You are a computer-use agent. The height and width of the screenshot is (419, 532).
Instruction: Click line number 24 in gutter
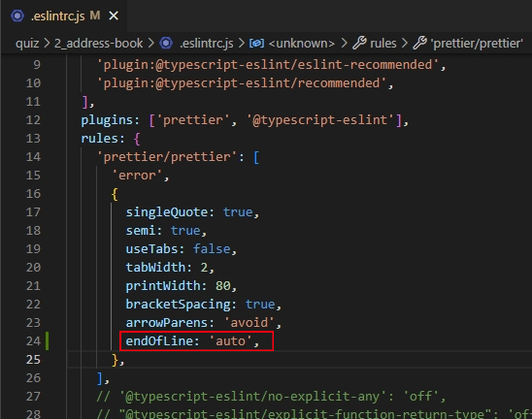click(x=33, y=341)
